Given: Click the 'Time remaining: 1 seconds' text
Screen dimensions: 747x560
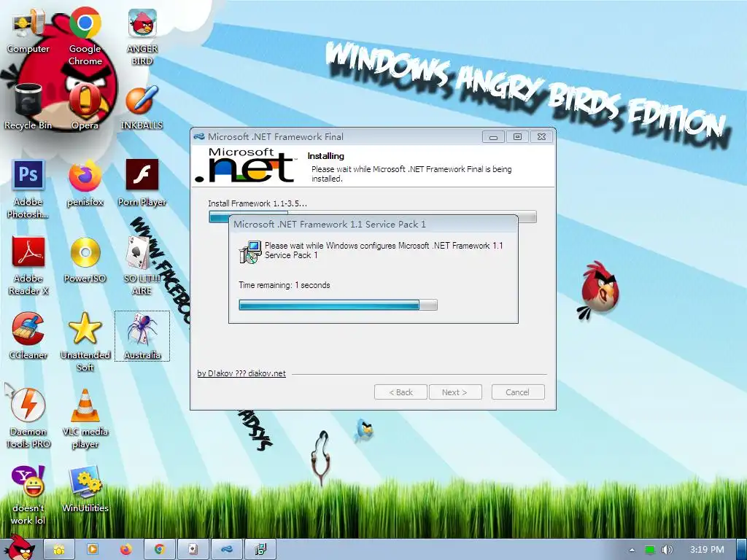Looking at the screenshot, I should pos(285,285).
